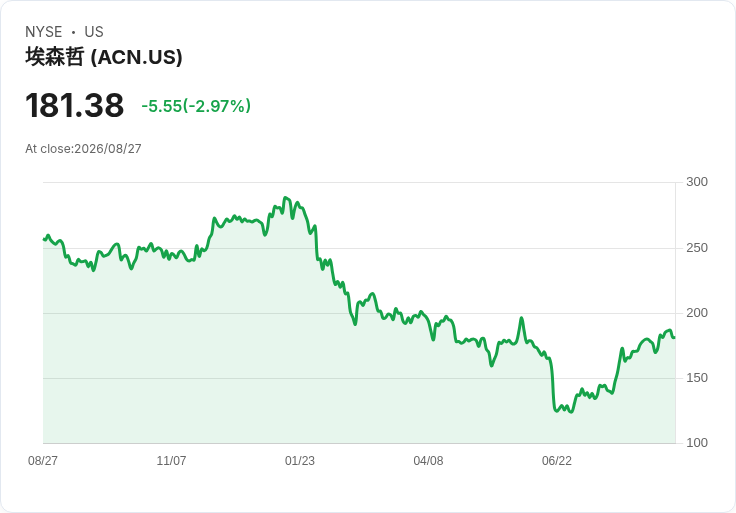736x513 pixels.
Task: Click the price change -5.55(-2.97%)
Action: click(x=196, y=106)
